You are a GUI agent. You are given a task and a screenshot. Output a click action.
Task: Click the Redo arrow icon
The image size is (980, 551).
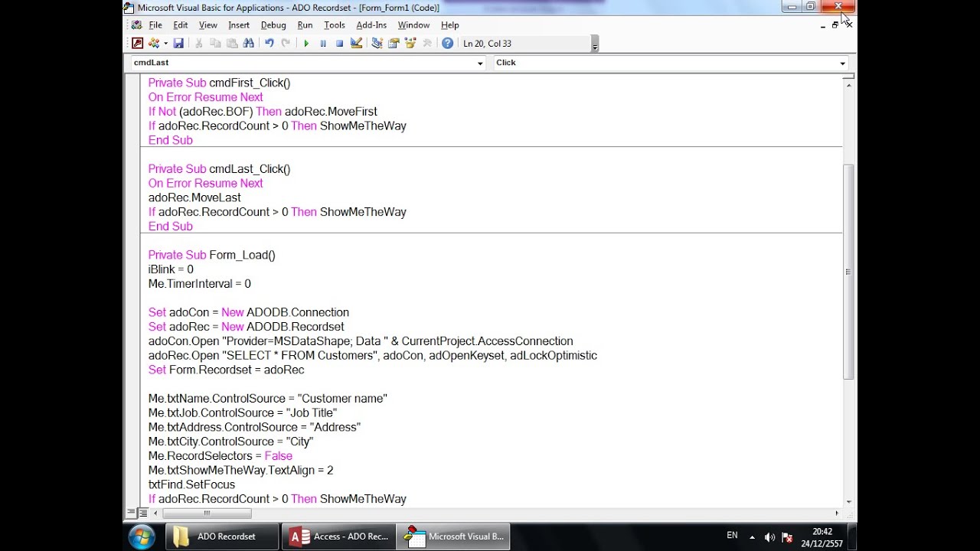click(286, 44)
